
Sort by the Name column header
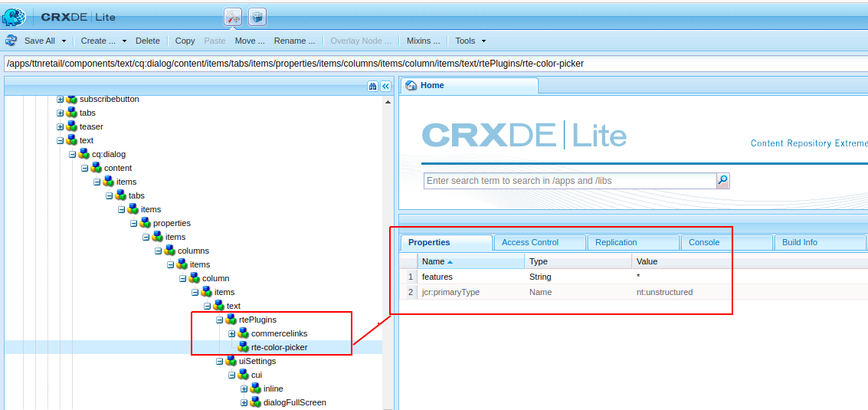[x=471, y=261]
